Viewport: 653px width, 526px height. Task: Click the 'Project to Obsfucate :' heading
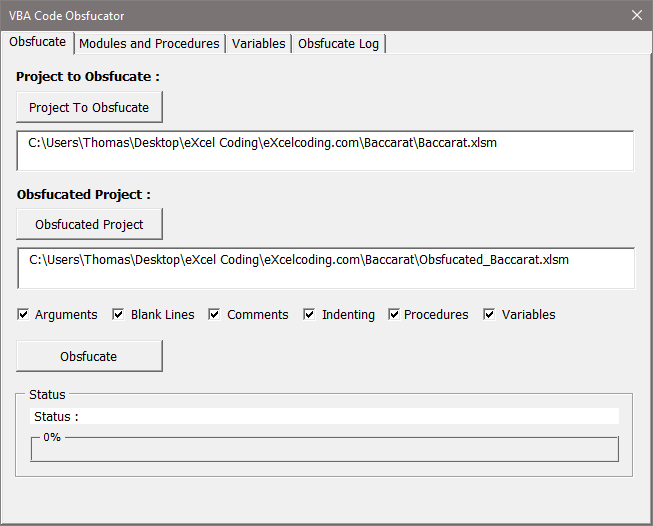click(88, 77)
